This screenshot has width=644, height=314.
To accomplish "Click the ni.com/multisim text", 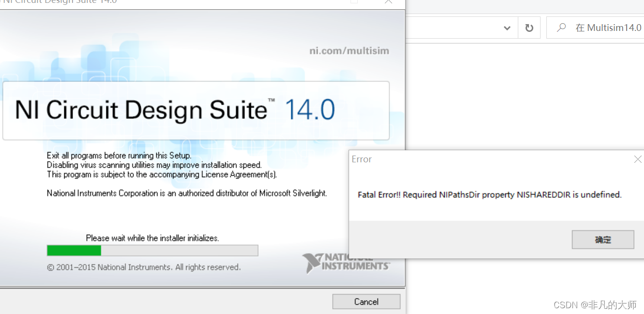I will (x=349, y=51).
